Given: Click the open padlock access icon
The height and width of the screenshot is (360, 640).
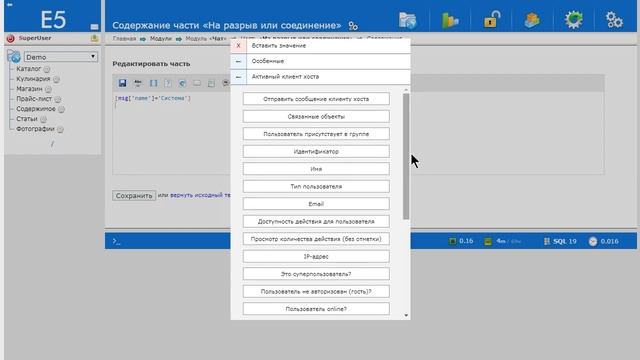Looking at the screenshot, I should click(491, 20).
